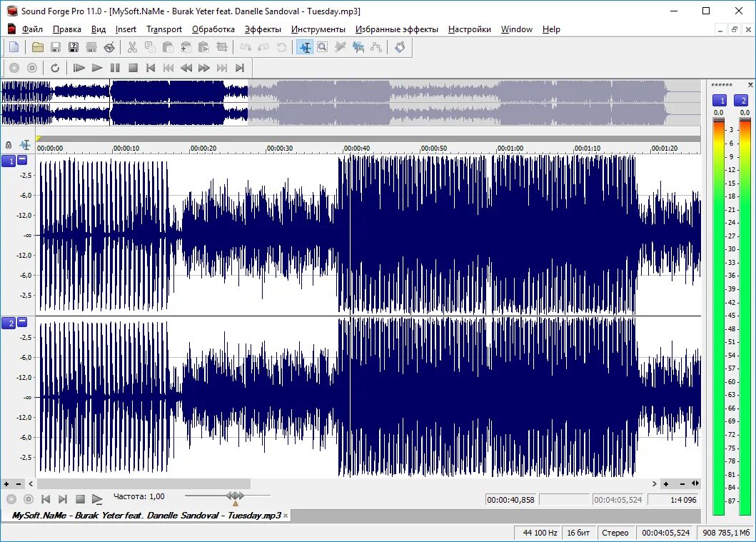Click level zoom out minus at bottom left

[19, 483]
